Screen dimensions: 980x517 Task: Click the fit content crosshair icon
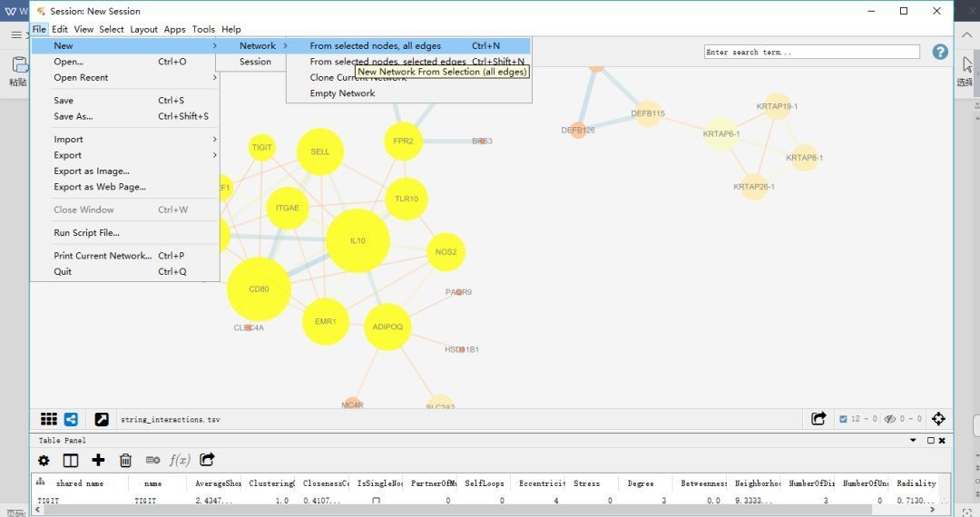pyautogui.click(x=938, y=418)
